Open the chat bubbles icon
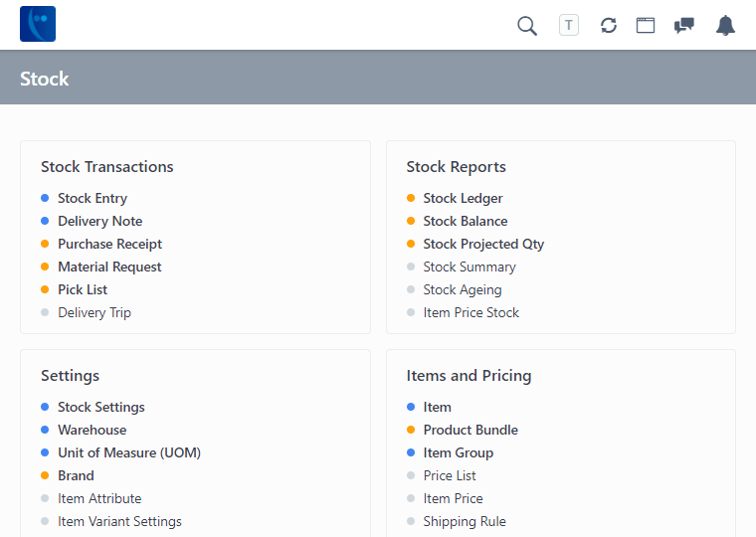The image size is (756, 537). [684, 26]
